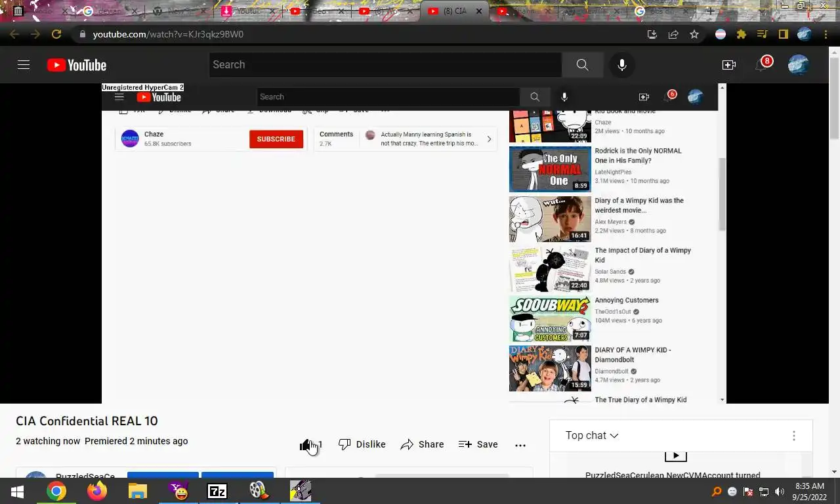The width and height of the screenshot is (840, 504).
Task: Open the Create video camera icon
Action: [729, 64]
